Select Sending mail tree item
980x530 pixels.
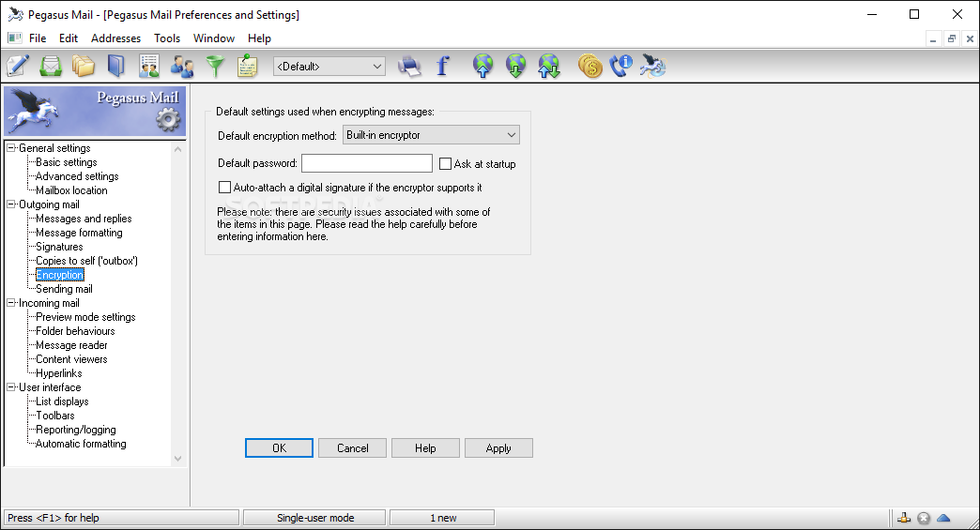click(x=64, y=289)
